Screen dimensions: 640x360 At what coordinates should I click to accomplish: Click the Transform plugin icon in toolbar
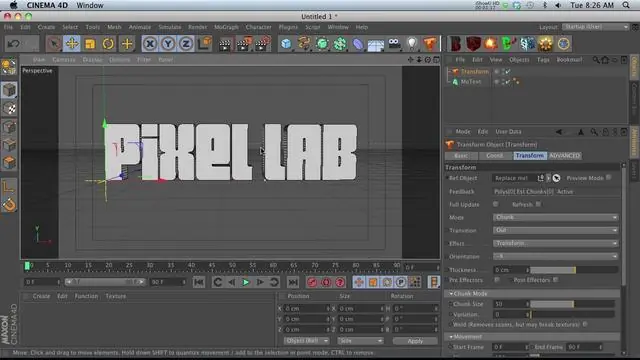(429, 44)
